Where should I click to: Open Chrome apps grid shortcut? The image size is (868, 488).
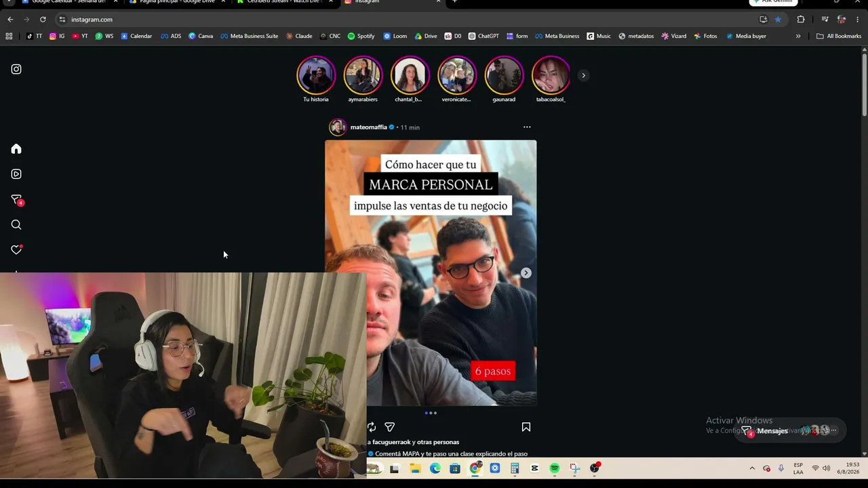click(x=9, y=36)
